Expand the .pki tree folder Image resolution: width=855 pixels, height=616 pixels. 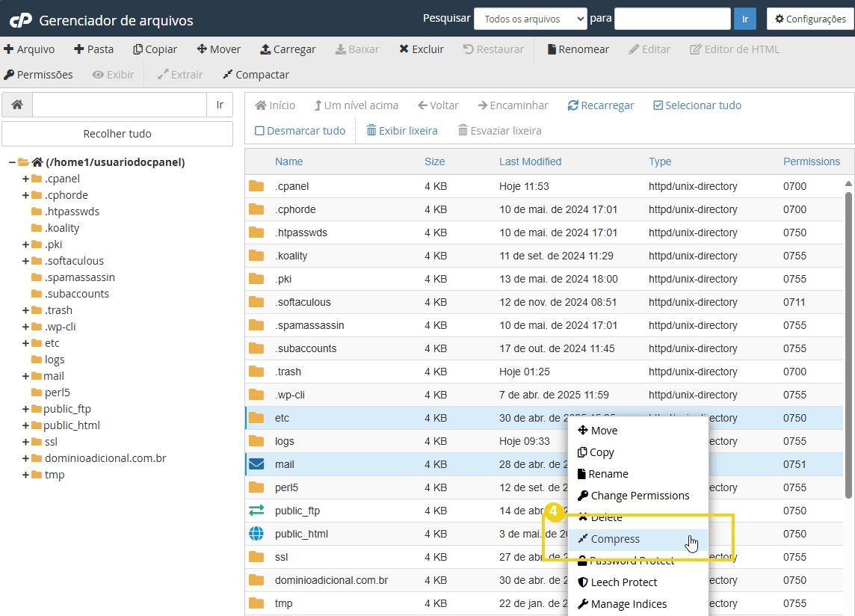pyautogui.click(x=25, y=244)
